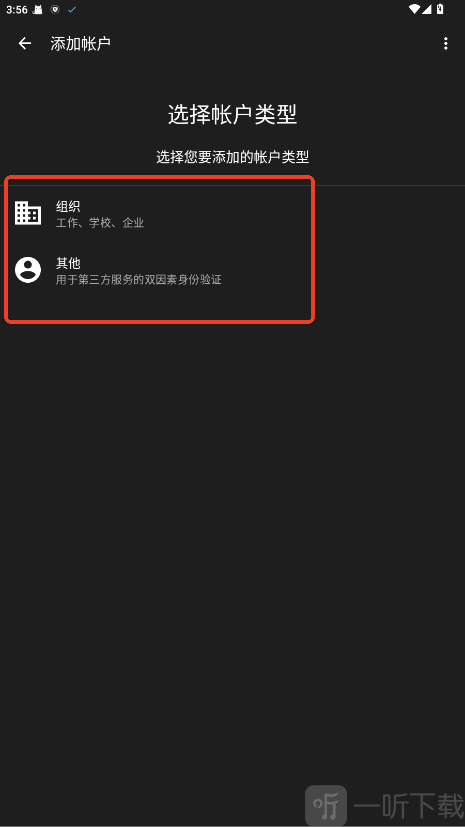Tap the battery icon in status bar

(440, 9)
